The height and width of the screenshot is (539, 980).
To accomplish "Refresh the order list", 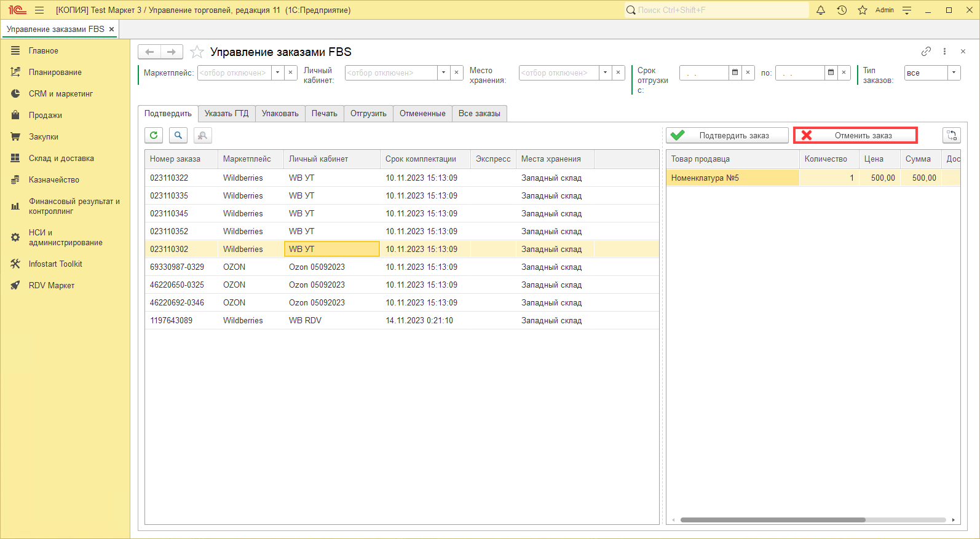I will (x=154, y=135).
